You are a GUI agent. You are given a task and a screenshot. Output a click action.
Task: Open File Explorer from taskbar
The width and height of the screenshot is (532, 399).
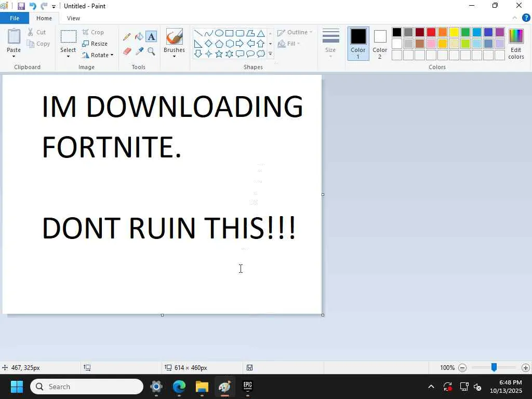coord(202,387)
